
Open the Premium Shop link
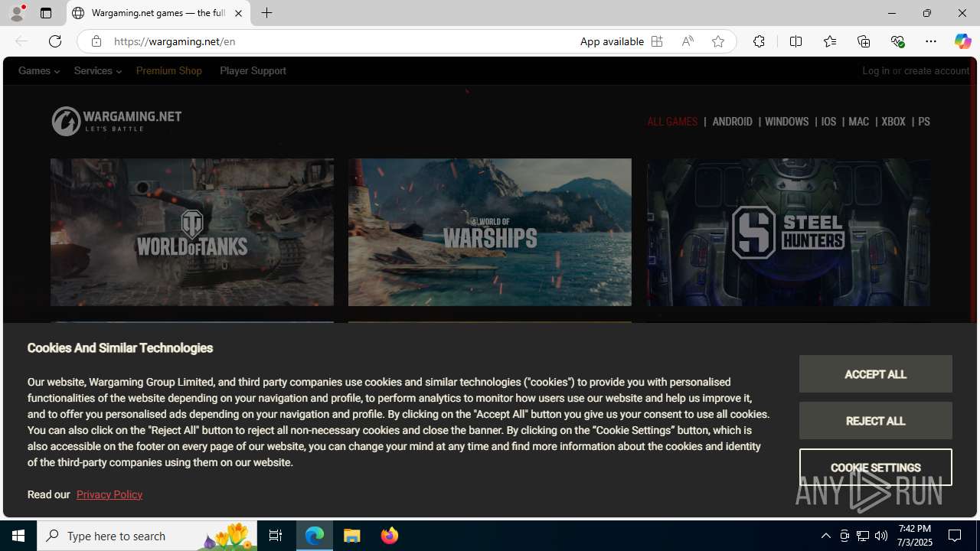(x=169, y=70)
